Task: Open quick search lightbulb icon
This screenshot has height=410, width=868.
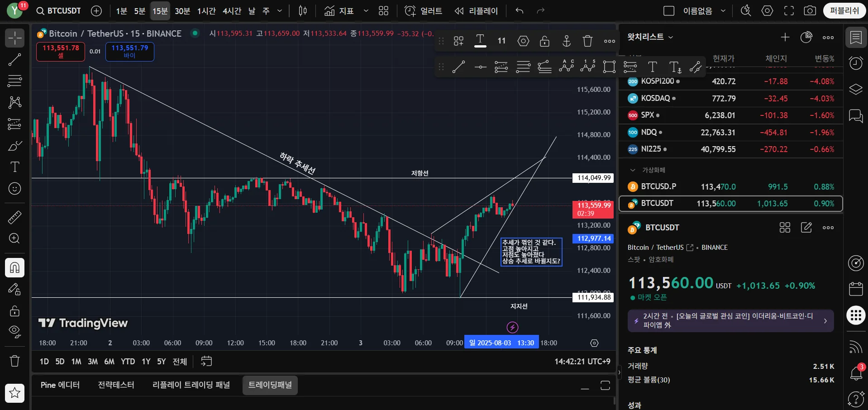Action: (746, 11)
